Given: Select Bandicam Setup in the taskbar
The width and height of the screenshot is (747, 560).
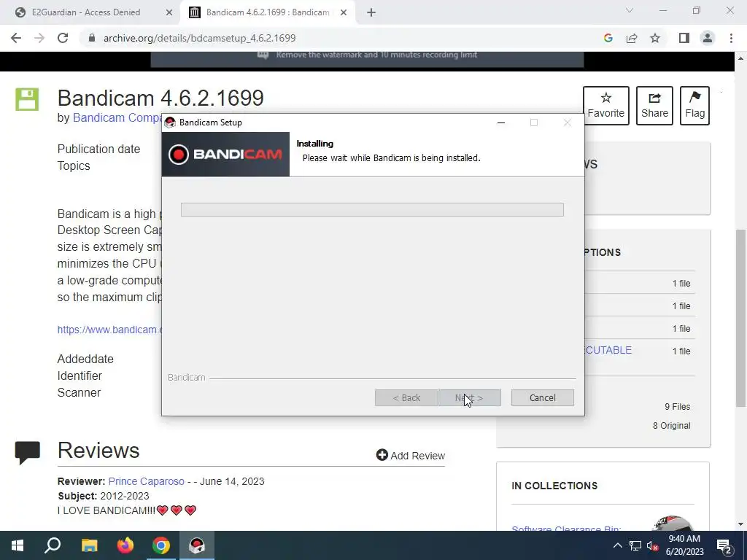Looking at the screenshot, I should pyautogui.click(x=197, y=545).
